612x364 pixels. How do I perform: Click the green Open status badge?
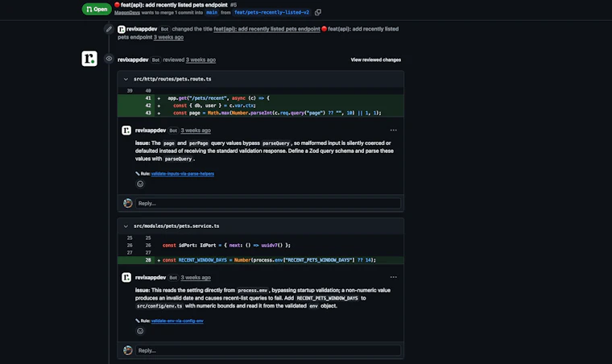click(97, 9)
